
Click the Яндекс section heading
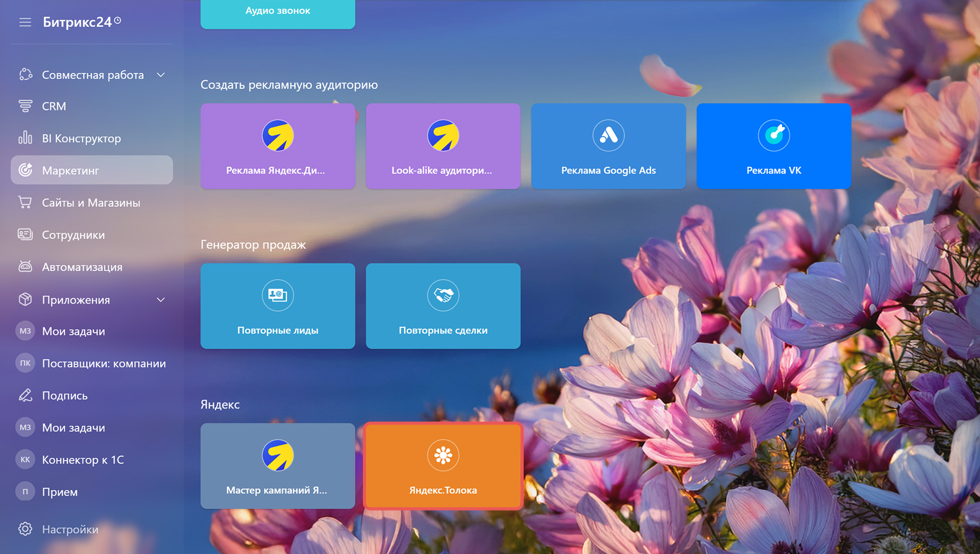click(220, 405)
